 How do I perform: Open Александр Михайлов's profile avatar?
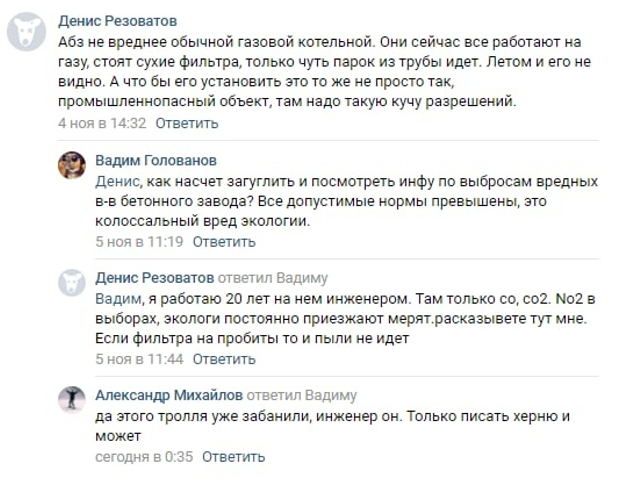pos(72,400)
